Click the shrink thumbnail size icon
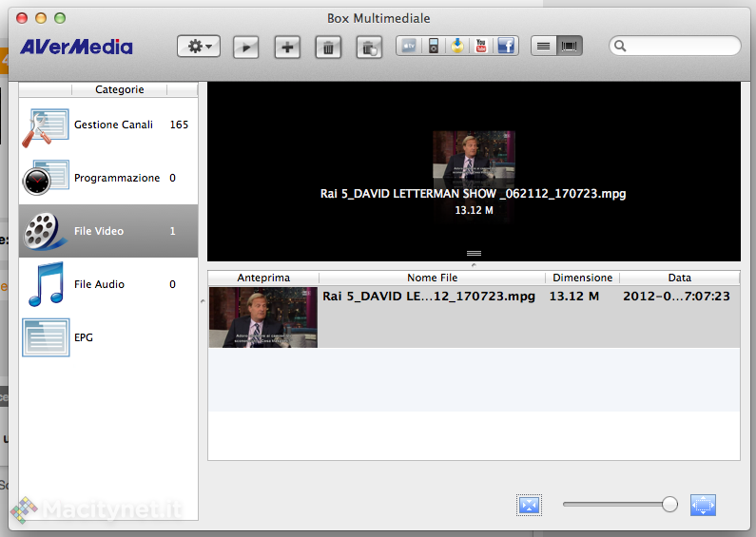This screenshot has width=756, height=537. tap(529, 506)
